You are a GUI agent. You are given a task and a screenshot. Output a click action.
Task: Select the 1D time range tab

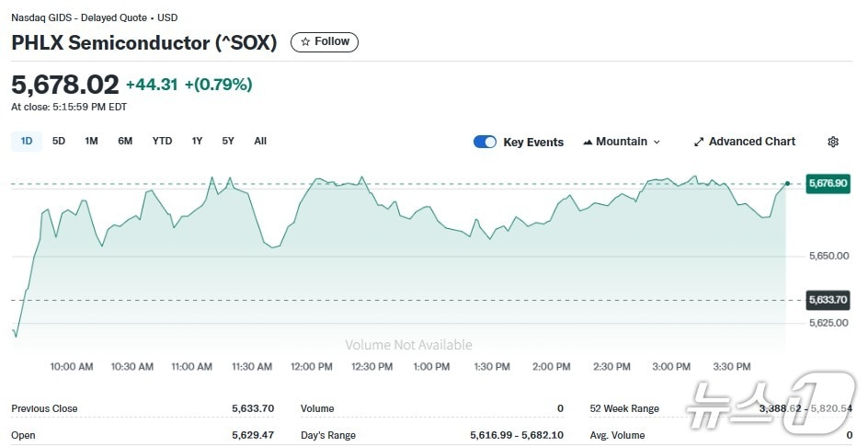coord(27,141)
